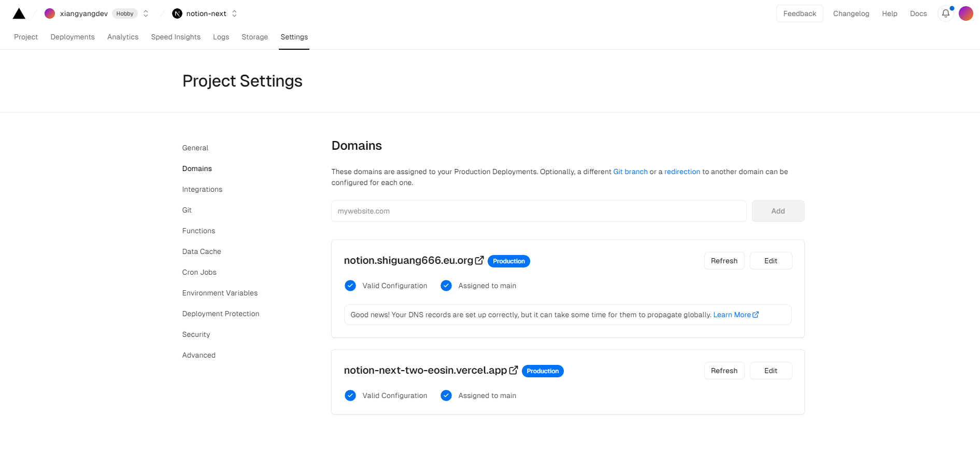Expand the team switcher chevrons
Screen dimensions: 980x453
[146, 13]
